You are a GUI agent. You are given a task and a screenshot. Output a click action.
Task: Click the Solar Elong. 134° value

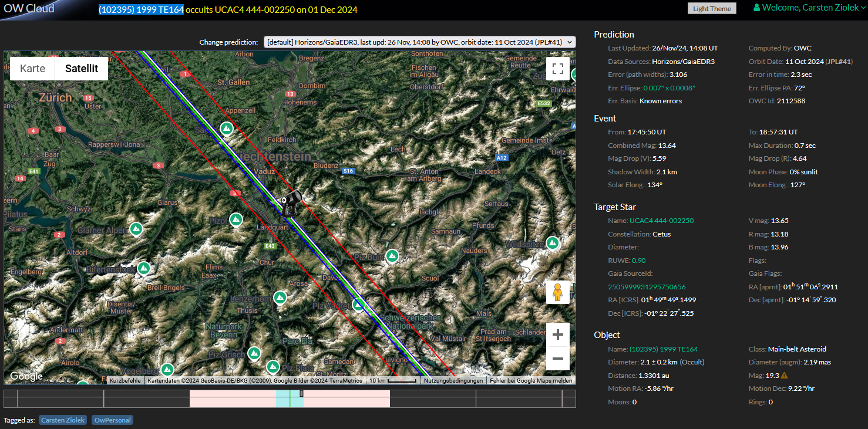(655, 185)
